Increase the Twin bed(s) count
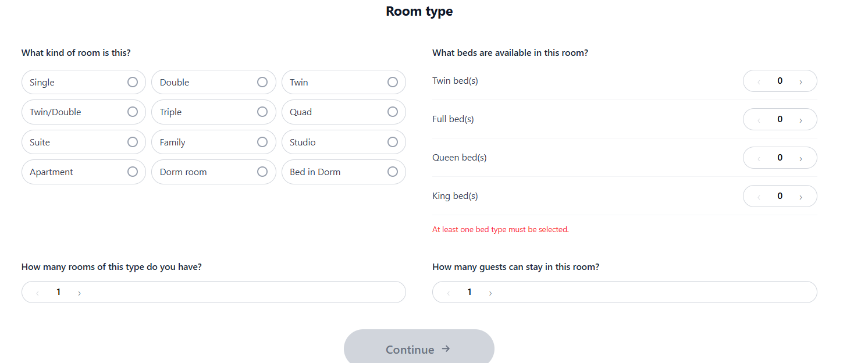Image resolution: width=868 pixels, height=363 pixels. point(801,81)
